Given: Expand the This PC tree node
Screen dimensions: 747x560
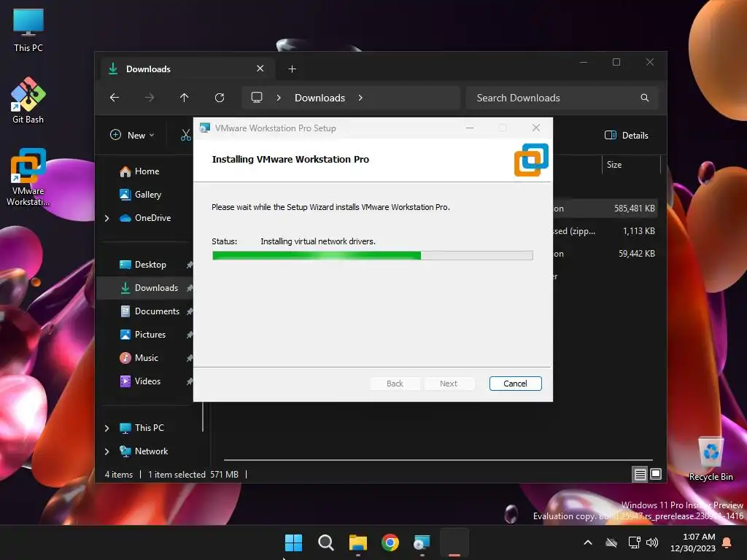Looking at the screenshot, I should click(x=107, y=428).
